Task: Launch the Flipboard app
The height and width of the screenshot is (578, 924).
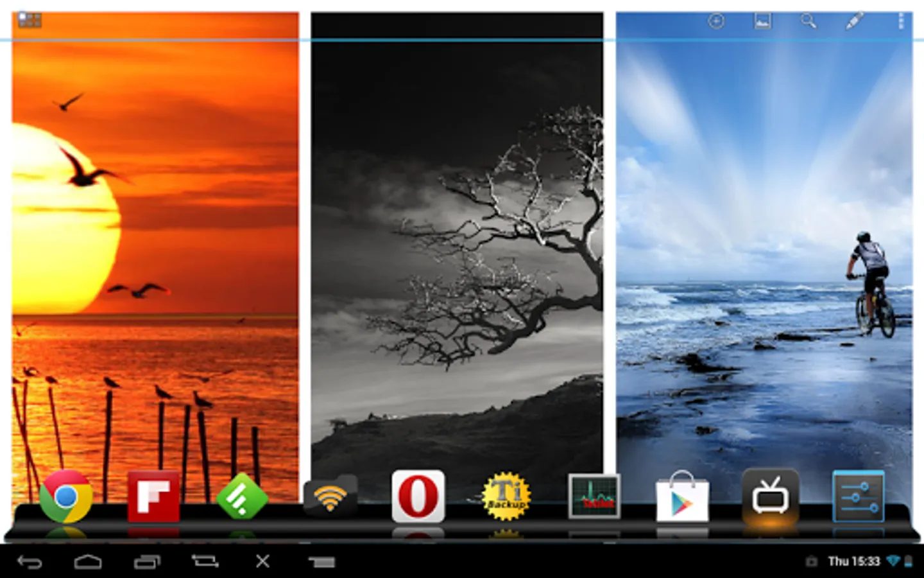Action: point(153,496)
